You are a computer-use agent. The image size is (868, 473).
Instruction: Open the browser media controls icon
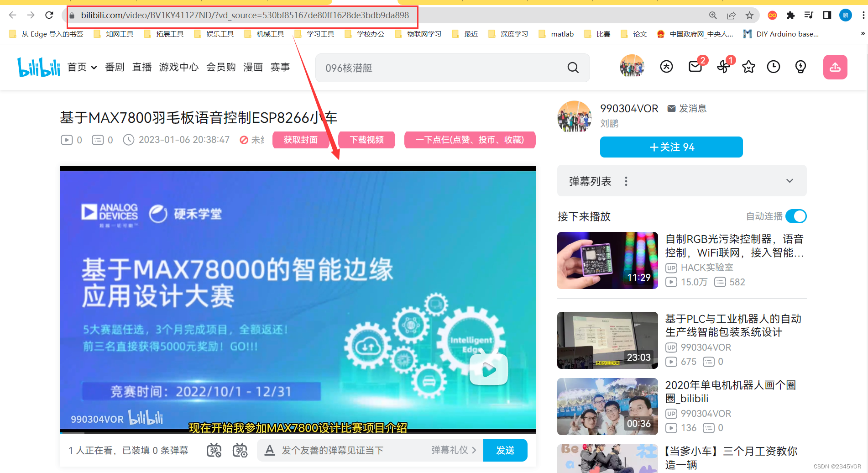coord(809,16)
